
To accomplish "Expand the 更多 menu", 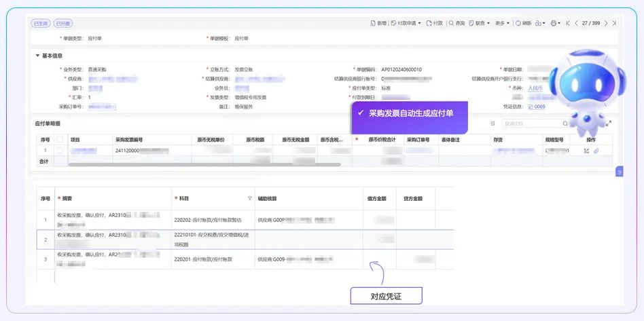I will [502, 23].
